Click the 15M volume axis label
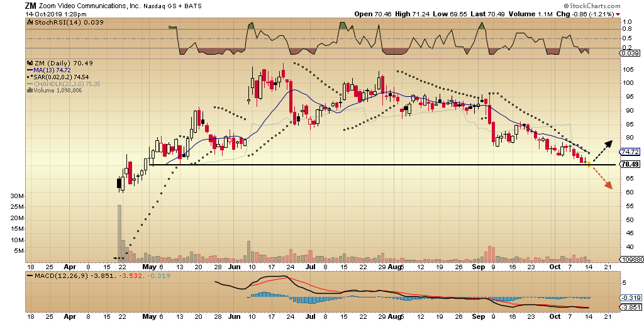 coord(18,229)
